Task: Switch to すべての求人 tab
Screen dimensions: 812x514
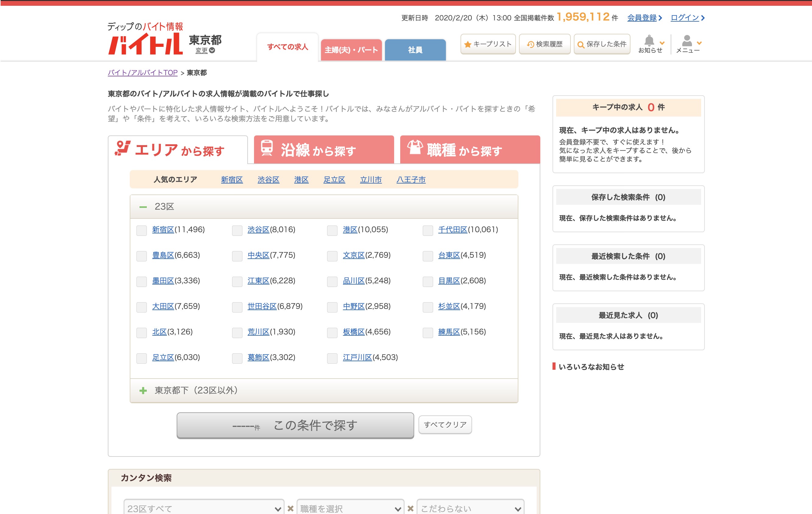Action: (x=287, y=47)
